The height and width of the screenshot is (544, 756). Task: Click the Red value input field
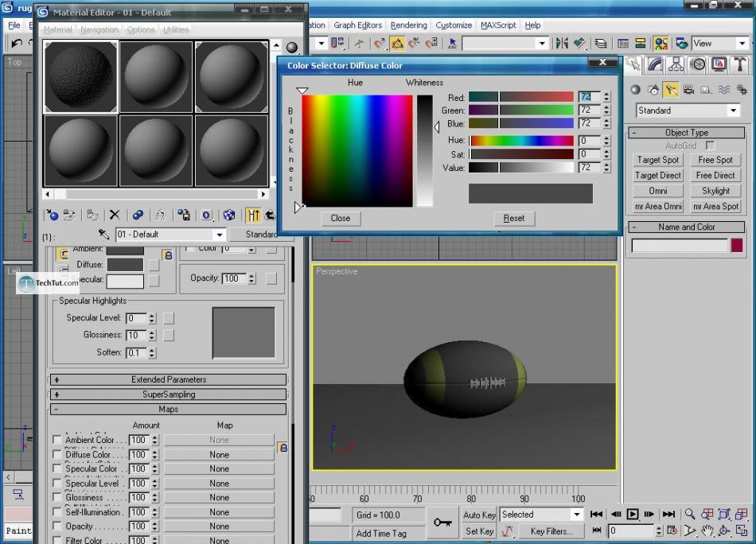[x=590, y=97]
